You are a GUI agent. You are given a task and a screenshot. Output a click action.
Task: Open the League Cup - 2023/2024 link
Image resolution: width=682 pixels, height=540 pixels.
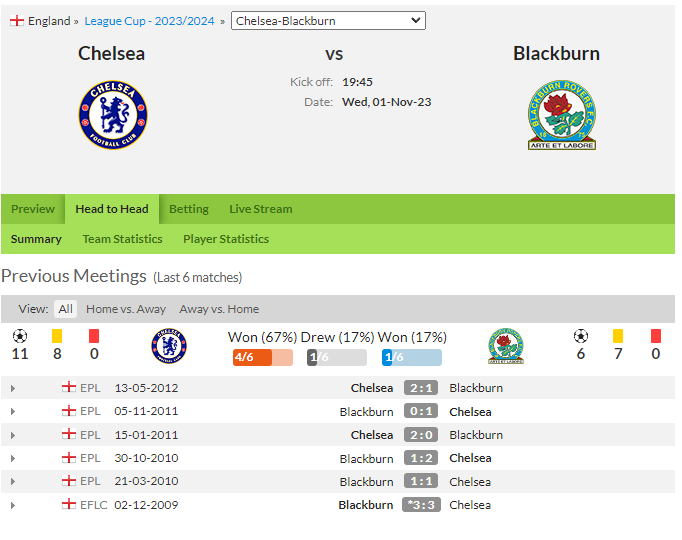(x=149, y=21)
